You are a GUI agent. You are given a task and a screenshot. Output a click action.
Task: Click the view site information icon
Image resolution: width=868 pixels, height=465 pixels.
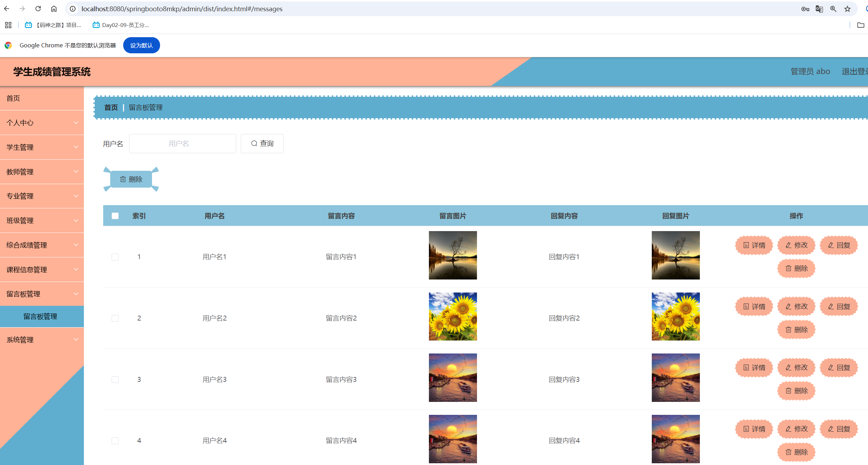coord(73,9)
